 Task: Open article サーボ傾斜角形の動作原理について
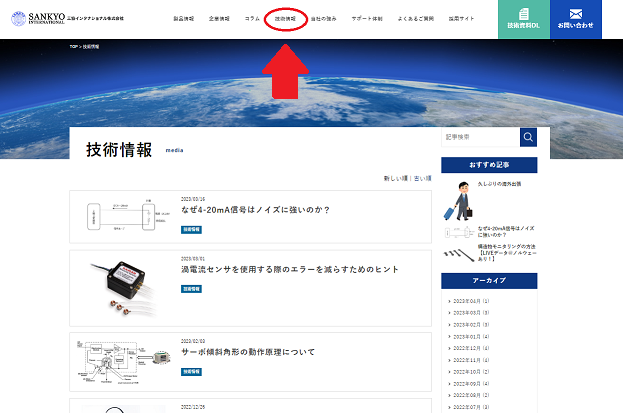pyautogui.click(x=248, y=352)
